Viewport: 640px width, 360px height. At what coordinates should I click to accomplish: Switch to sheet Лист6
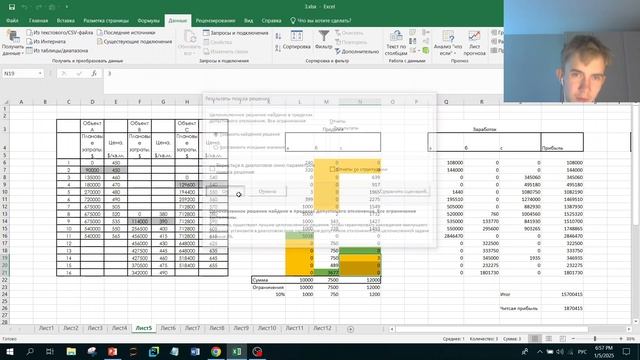168,328
